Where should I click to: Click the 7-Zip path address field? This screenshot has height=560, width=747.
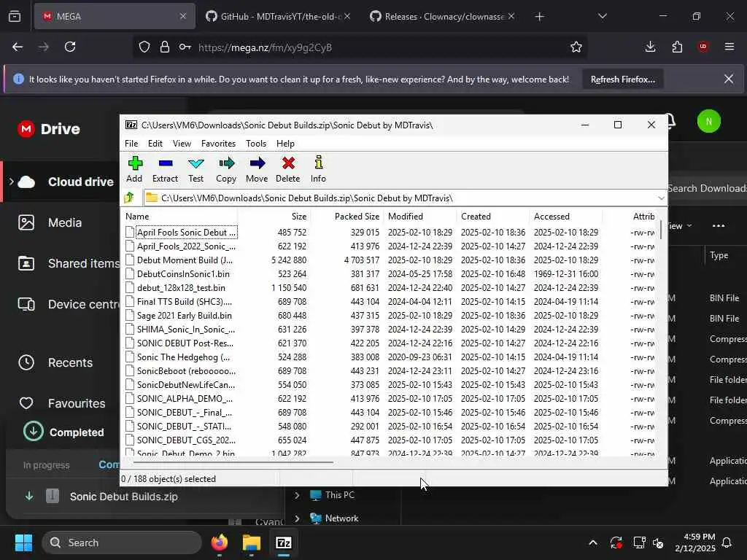coord(400,198)
